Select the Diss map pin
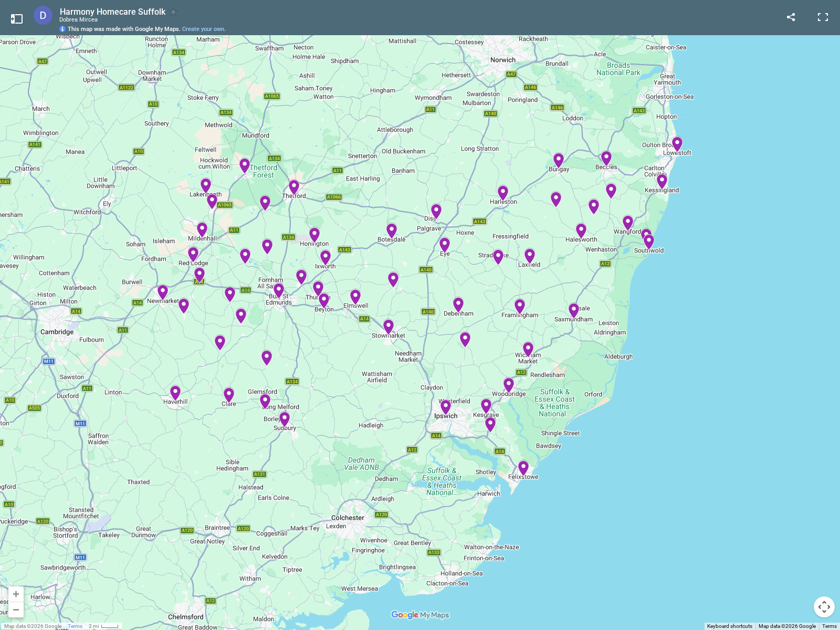The image size is (840, 630). point(436,211)
